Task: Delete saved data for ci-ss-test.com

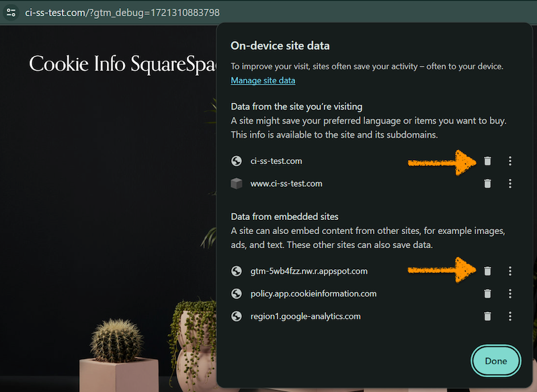Action: pos(487,161)
